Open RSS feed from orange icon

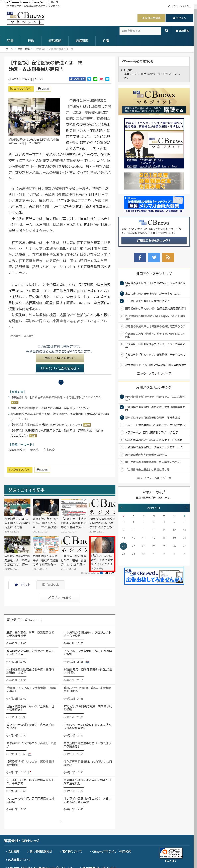pos(168,257)
